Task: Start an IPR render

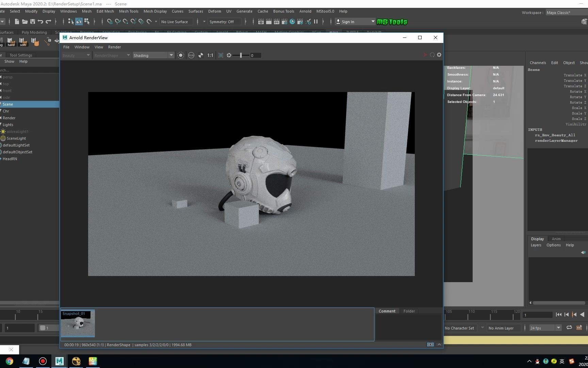Action: [x=277, y=21]
